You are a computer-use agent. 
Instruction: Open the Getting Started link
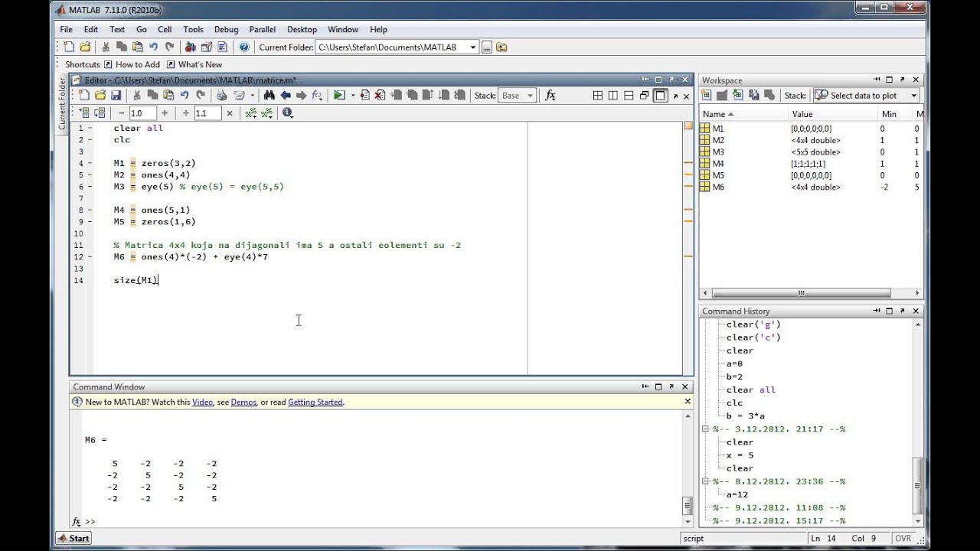[x=315, y=403]
